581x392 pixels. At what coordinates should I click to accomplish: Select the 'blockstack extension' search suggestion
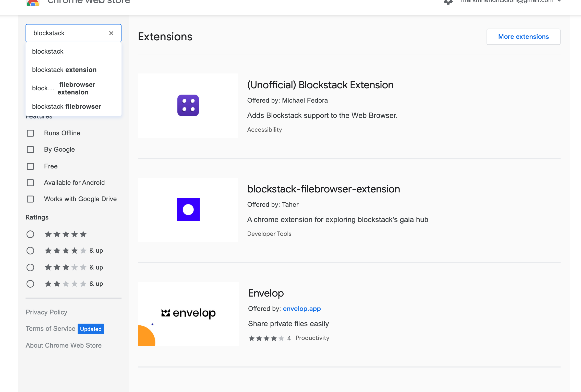click(x=64, y=70)
